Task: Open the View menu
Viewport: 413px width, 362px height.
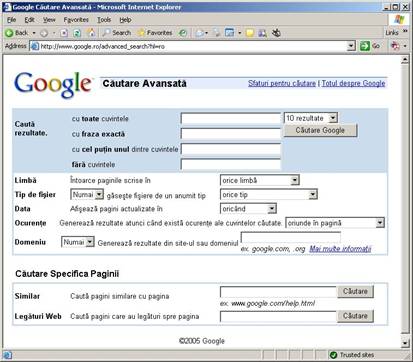Action: click(x=49, y=20)
